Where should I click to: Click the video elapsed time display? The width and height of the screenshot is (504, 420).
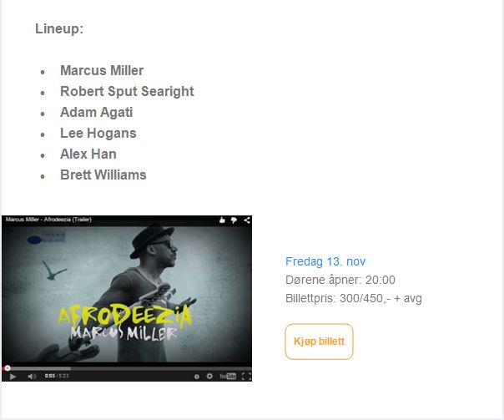pyautogui.click(x=50, y=376)
